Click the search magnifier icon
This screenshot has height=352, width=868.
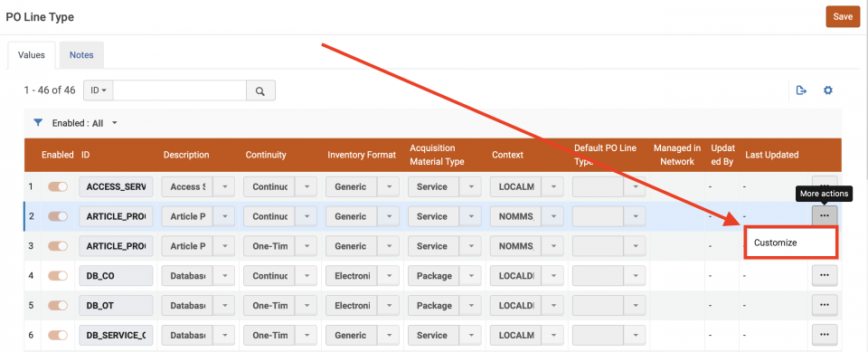coord(260,90)
